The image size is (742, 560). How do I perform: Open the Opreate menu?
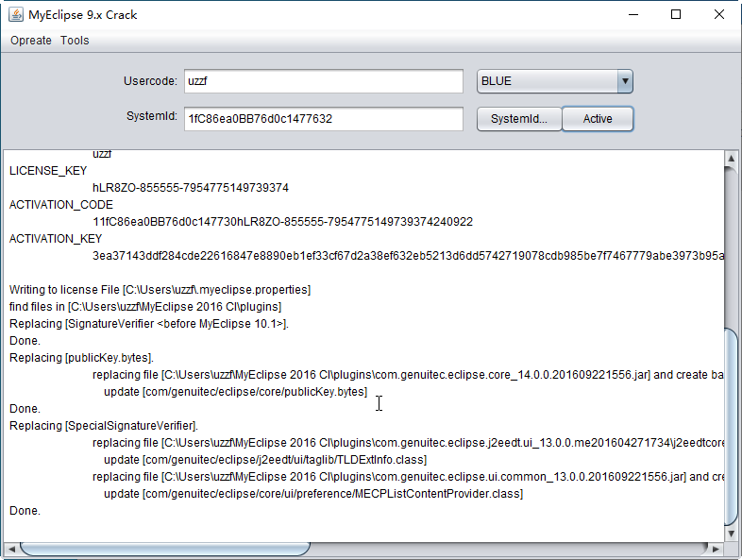(31, 41)
